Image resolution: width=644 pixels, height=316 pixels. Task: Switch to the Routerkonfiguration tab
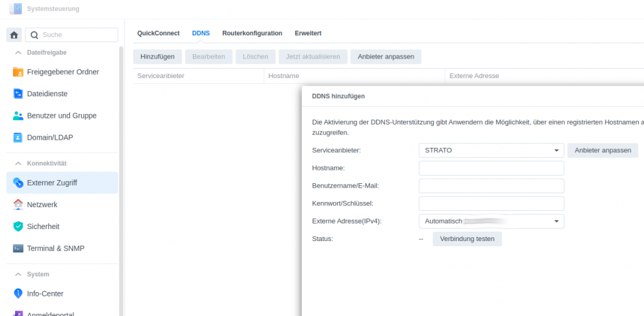tap(252, 33)
